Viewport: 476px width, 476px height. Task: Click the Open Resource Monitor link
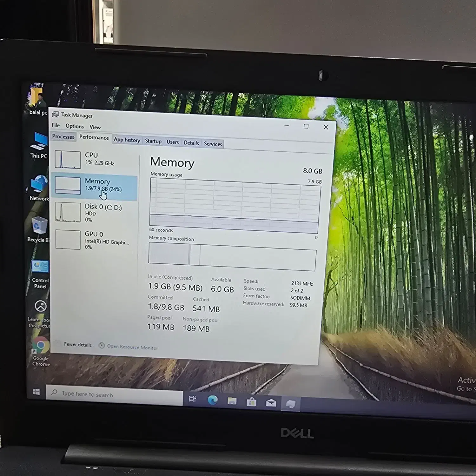coord(132,347)
